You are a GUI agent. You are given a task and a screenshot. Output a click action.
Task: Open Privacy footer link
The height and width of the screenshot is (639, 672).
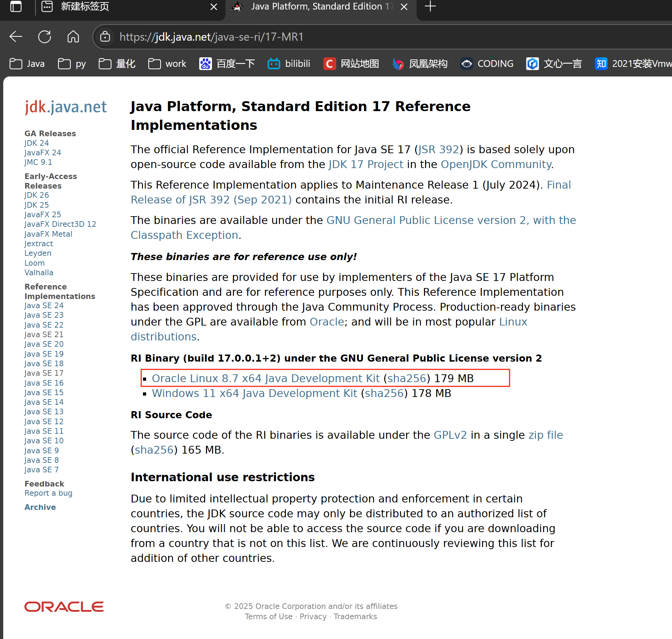(313, 616)
